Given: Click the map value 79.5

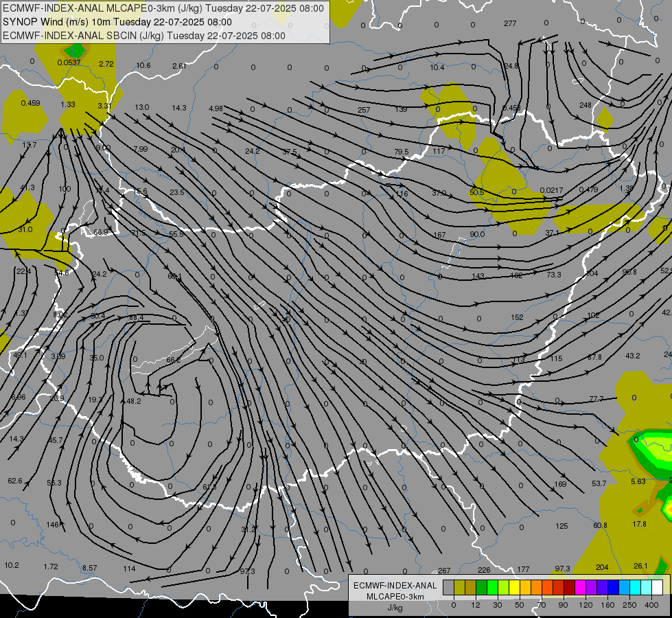Looking at the screenshot, I should click(x=401, y=152).
